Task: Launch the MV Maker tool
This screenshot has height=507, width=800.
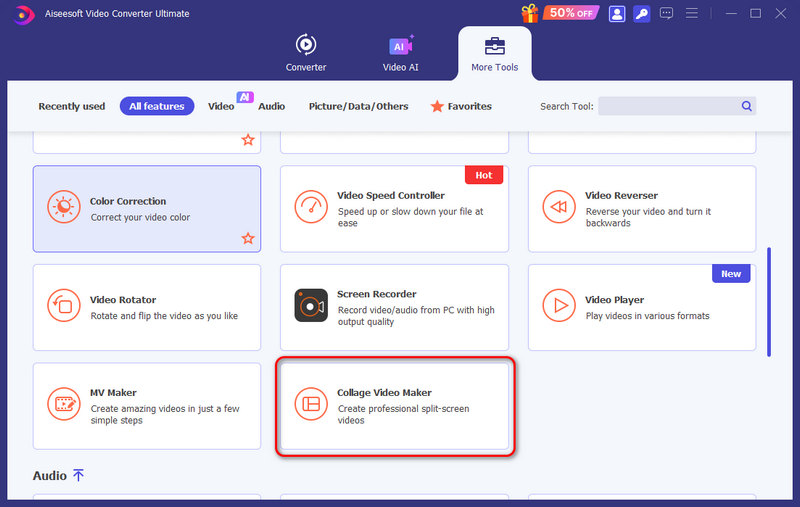Action: (146, 404)
